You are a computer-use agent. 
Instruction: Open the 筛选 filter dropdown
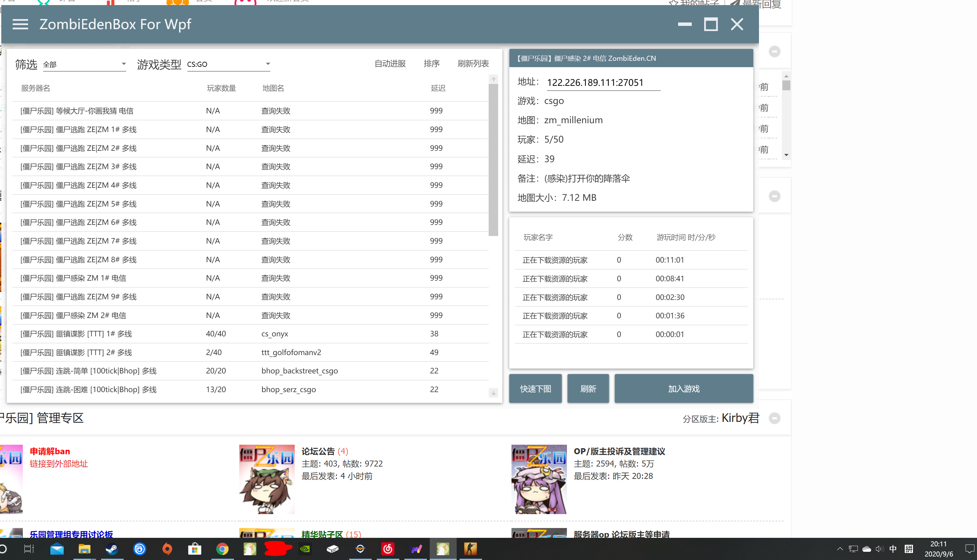click(84, 64)
